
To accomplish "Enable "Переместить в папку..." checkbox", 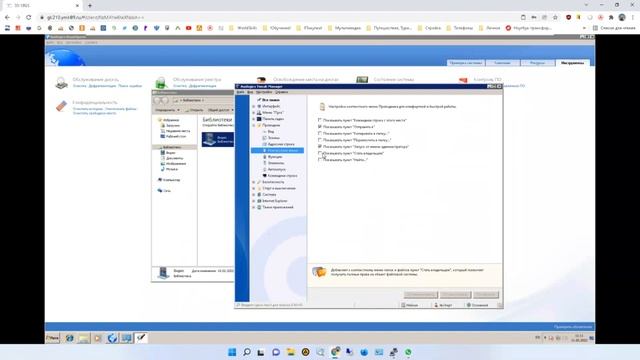I will [x=320, y=140].
